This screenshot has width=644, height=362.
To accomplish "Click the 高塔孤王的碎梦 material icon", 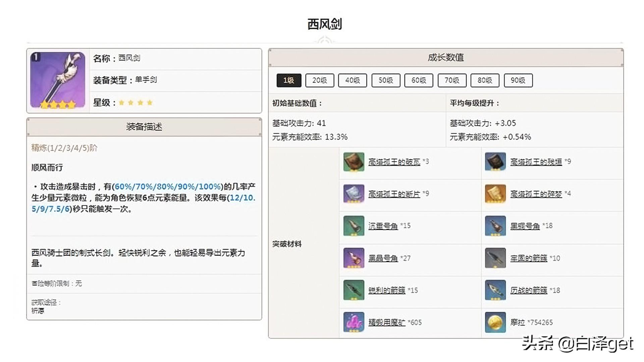I will pyautogui.click(x=495, y=194).
